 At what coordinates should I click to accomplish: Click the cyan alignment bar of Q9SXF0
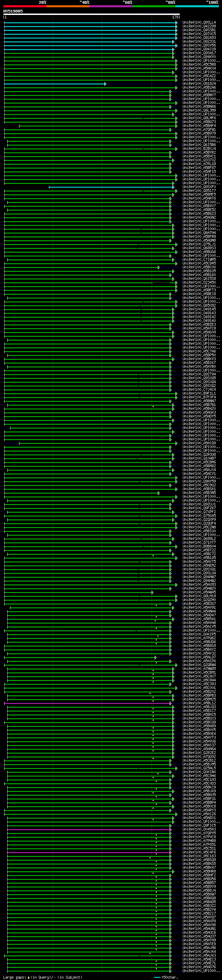112,187
